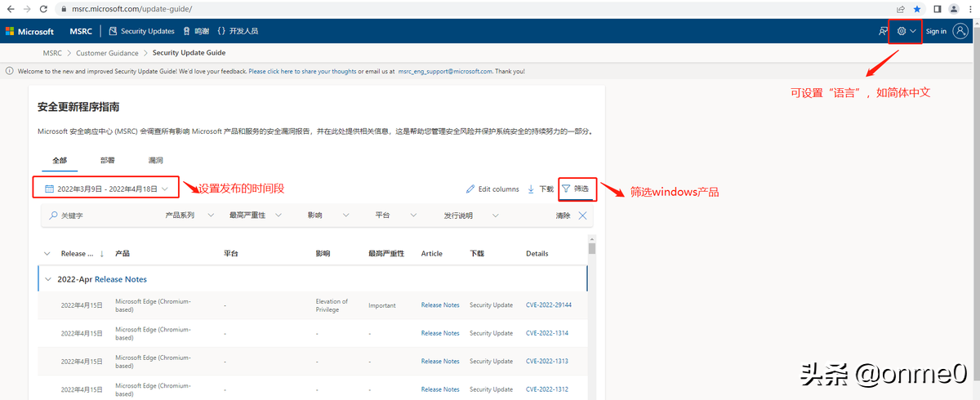Click Sign in link
The image size is (980, 400).
[937, 31]
